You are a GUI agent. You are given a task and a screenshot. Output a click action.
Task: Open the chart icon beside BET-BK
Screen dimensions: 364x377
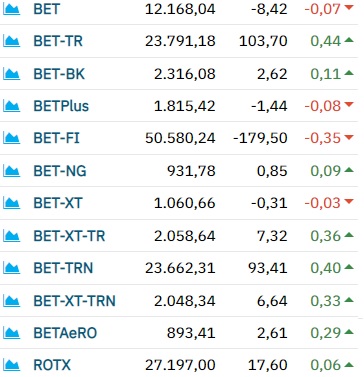12,74
